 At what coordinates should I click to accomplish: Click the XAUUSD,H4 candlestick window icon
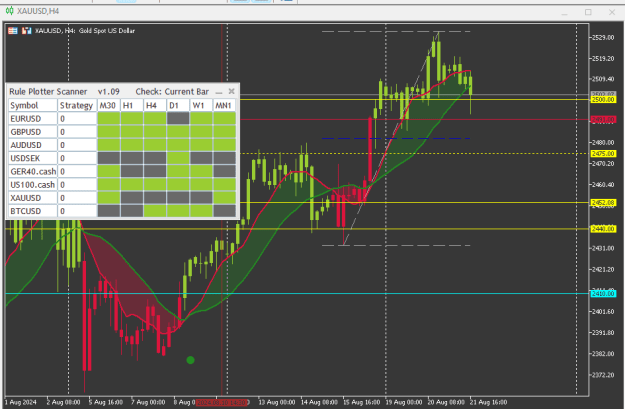click(x=9, y=11)
